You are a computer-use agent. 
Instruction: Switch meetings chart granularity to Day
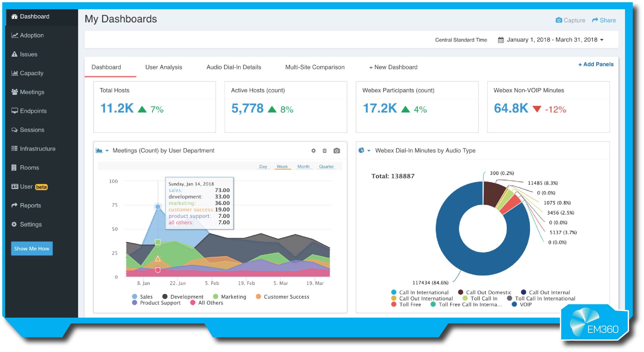tap(263, 166)
